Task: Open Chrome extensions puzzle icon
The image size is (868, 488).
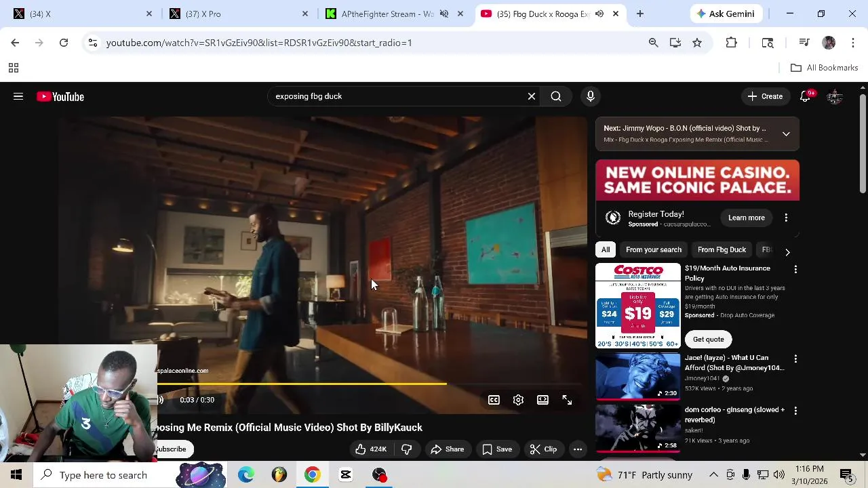Action: [x=731, y=43]
